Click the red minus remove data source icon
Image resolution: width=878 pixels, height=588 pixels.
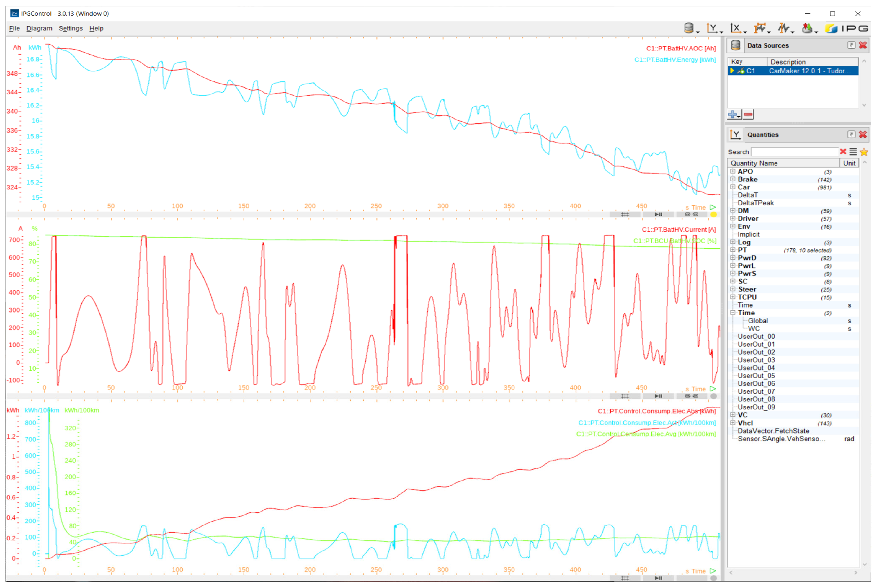748,114
